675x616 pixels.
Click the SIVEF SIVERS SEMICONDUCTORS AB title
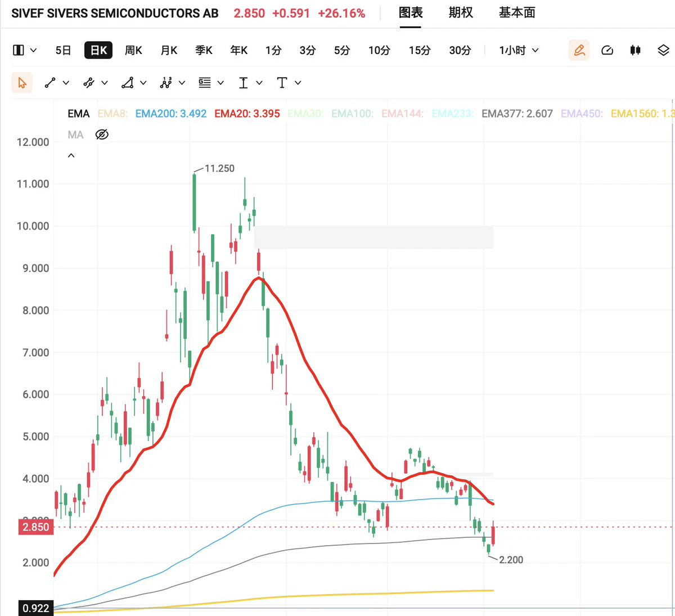(x=115, y=13)
